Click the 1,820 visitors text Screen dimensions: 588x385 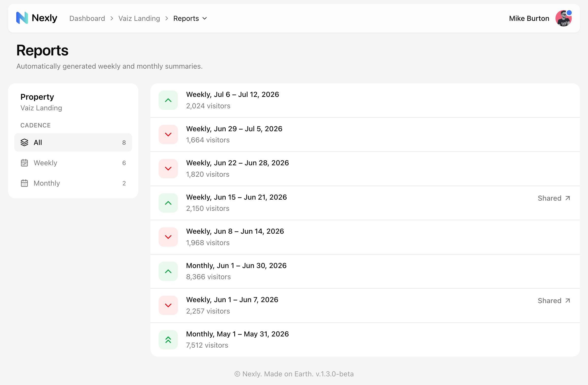208,174
